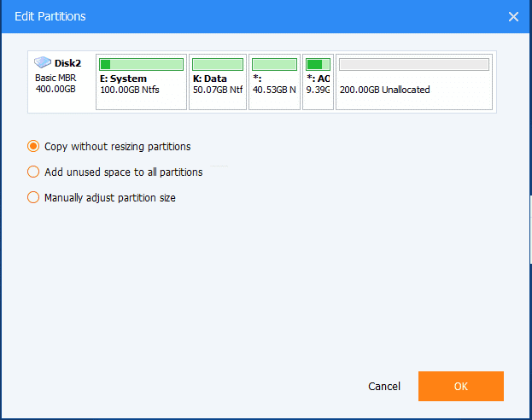532x420 pixels.
Task: Click the 9.39GB partition usage bar
Action: (318, 64)
